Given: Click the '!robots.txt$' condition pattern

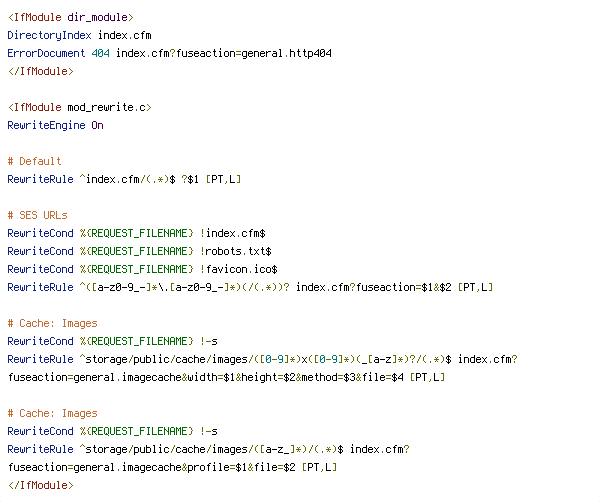Looking at the screenshot, I should pyautogui.click(x=236, y=251).
